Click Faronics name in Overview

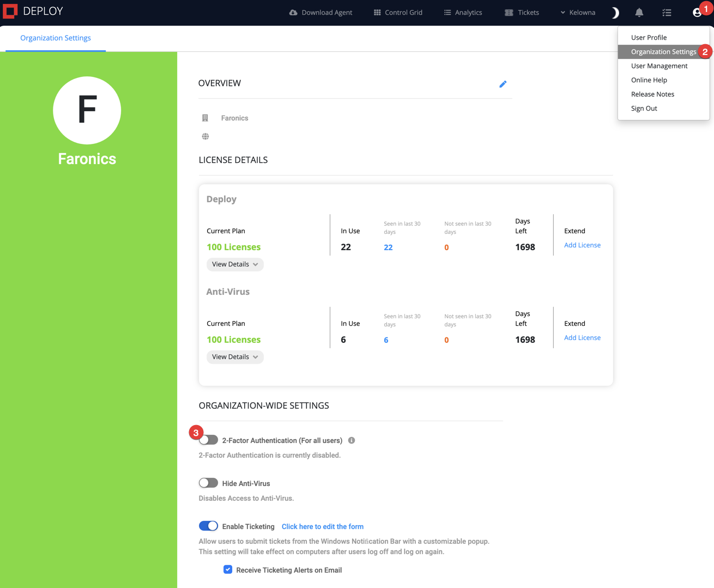coord(234,118)
